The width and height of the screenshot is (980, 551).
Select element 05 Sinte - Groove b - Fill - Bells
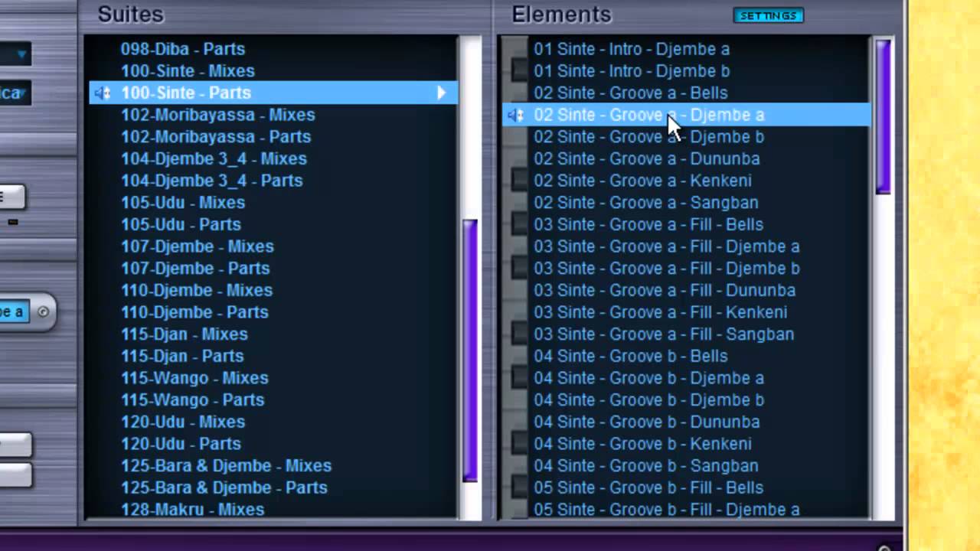tap(648, 488)
